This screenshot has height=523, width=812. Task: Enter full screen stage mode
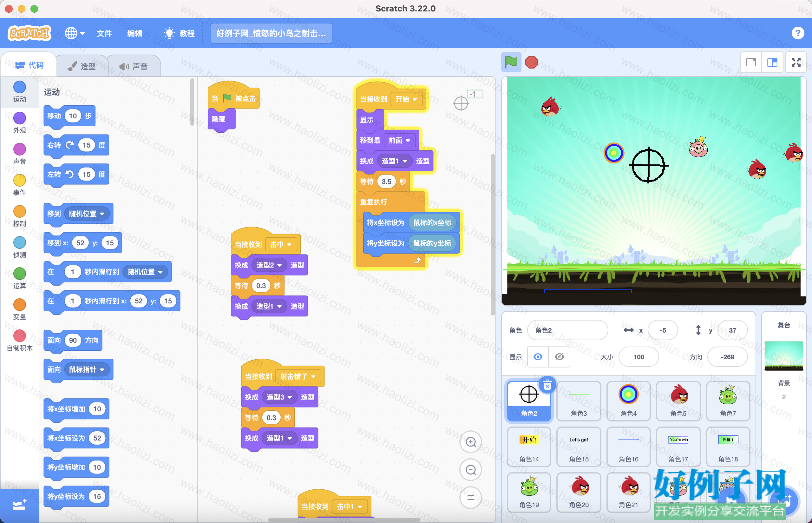796,62
